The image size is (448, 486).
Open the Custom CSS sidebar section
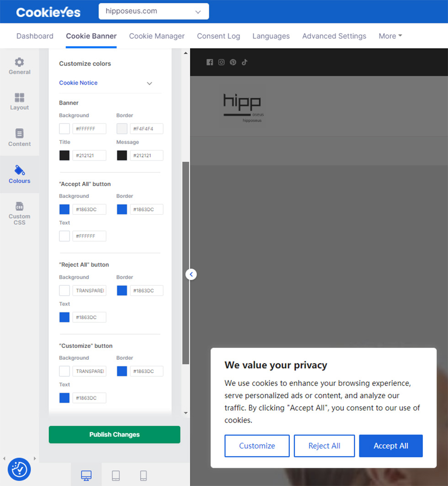pyautogui.click(x=19, y=213)
